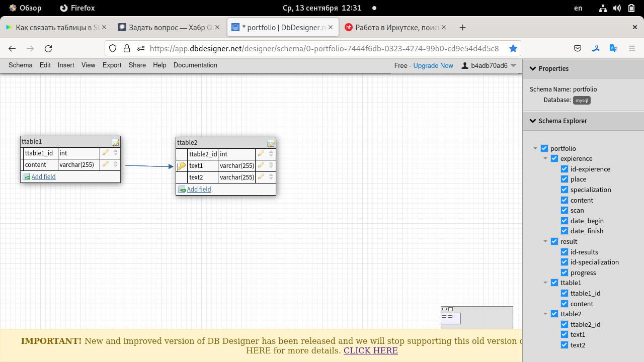This screenshot has height=362, width=644.
Task: Add field to ttable1
Action: click(x=43, y=176)
